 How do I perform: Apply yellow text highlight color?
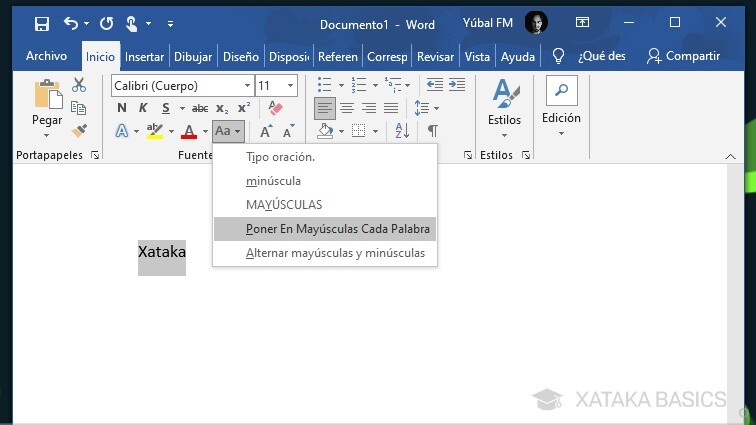click(155, 131)
